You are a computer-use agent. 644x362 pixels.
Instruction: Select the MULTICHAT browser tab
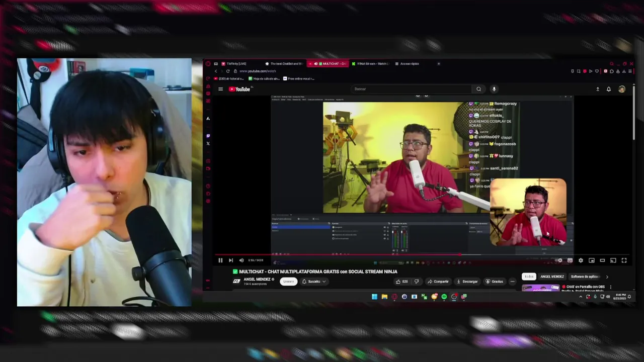[x=328, y=64]
